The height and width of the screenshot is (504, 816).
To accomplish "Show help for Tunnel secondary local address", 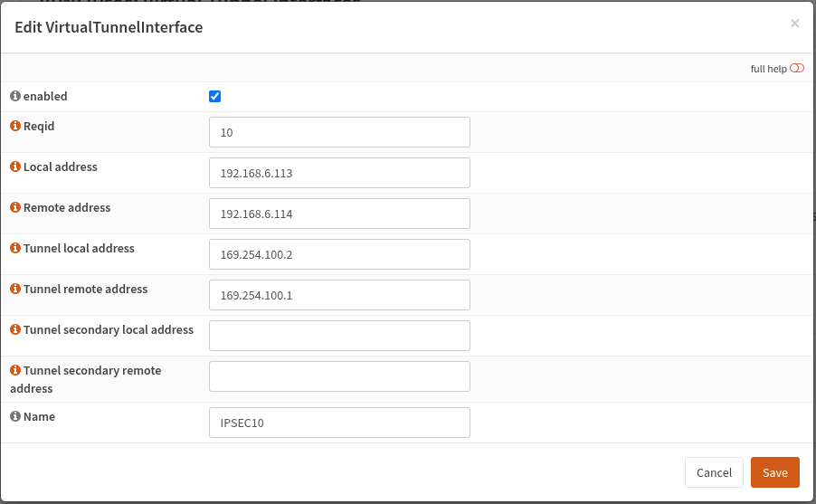I will 15,330.
